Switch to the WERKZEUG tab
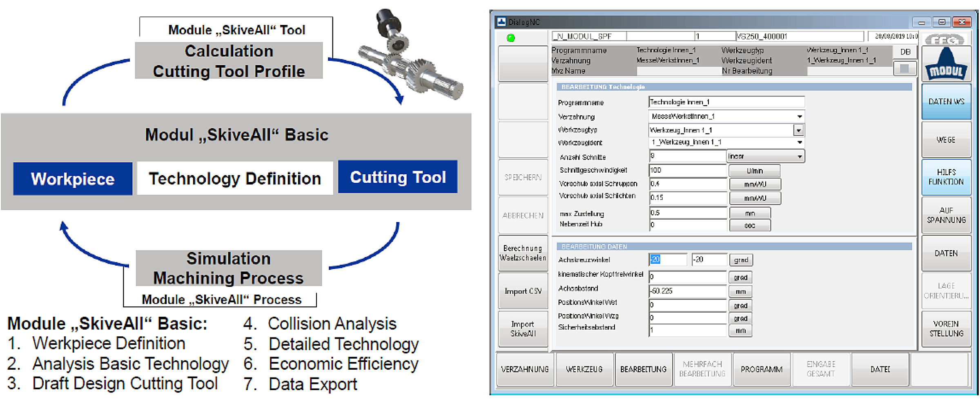This screenshot has width=980, height=404. [x=584, y=369]
